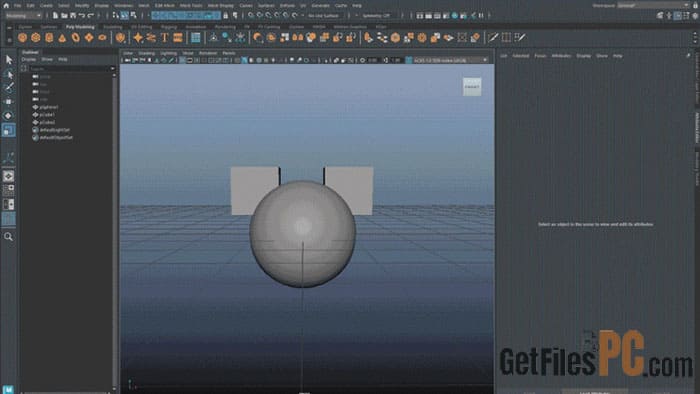
Task: Open the File menu
Action: (17, 5)
